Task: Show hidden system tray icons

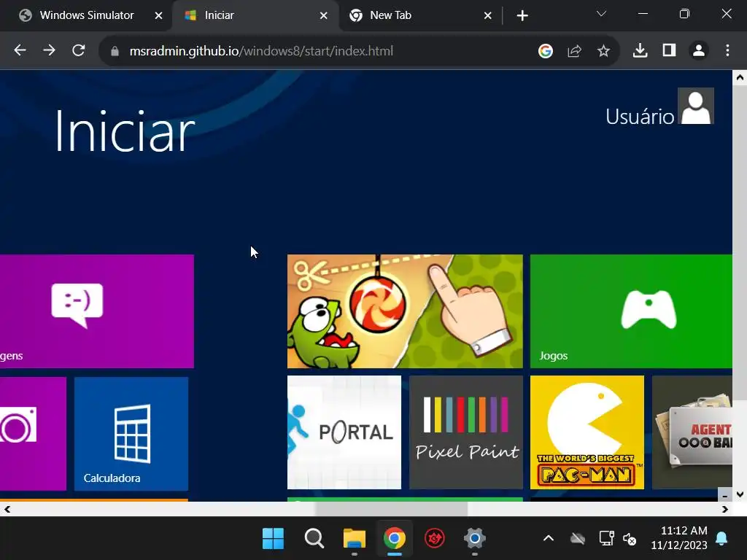Action: tap(549, 539)
